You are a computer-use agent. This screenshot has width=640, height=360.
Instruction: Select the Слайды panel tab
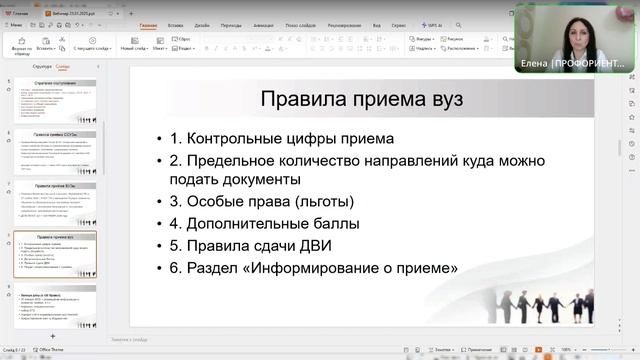click(63, 66)
